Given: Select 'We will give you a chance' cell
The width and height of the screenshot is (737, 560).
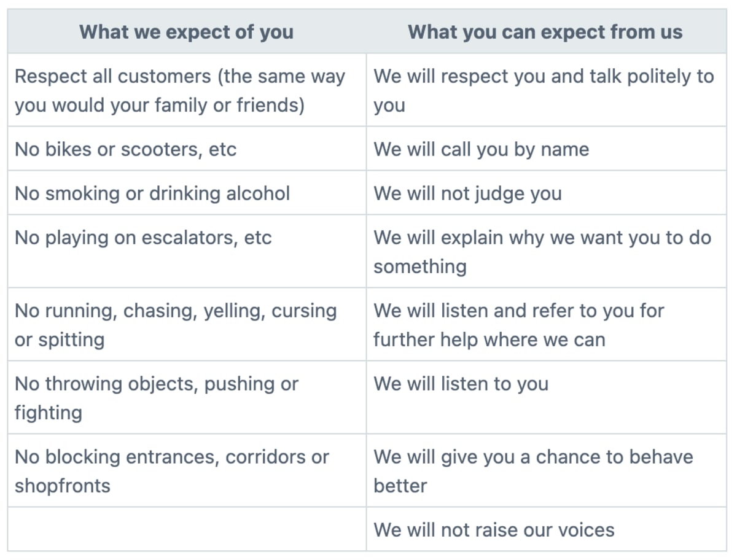Looking at the screenshot, I should 547,470.
